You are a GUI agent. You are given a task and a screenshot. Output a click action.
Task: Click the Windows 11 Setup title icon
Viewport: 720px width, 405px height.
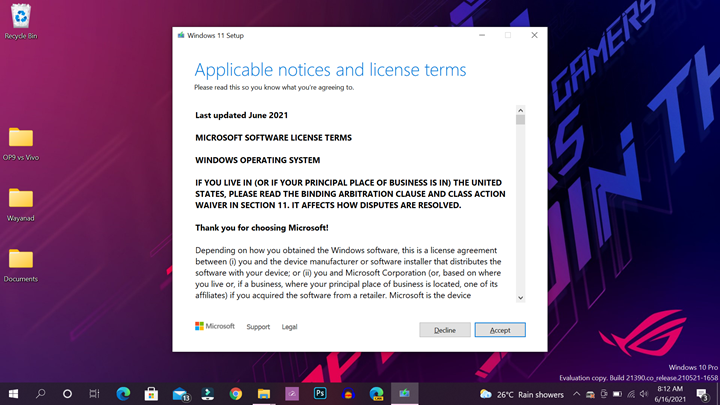pos(181,35)
